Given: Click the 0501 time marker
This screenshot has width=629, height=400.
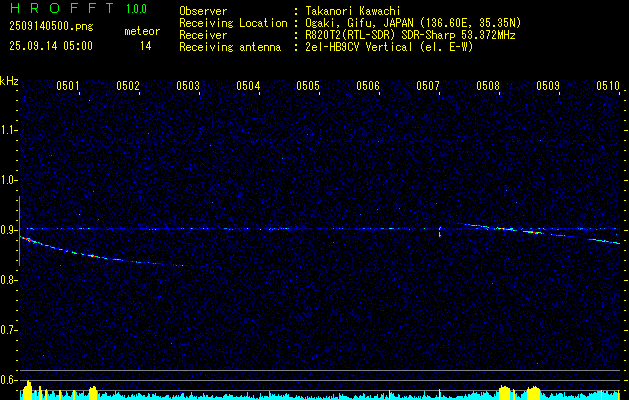Looking at the screenshot, I should coord(68,87).
